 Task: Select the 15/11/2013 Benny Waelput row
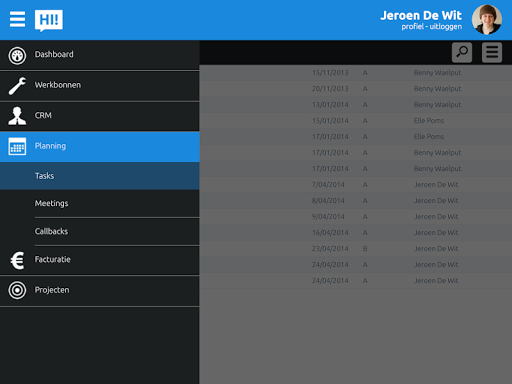(356, 73)
